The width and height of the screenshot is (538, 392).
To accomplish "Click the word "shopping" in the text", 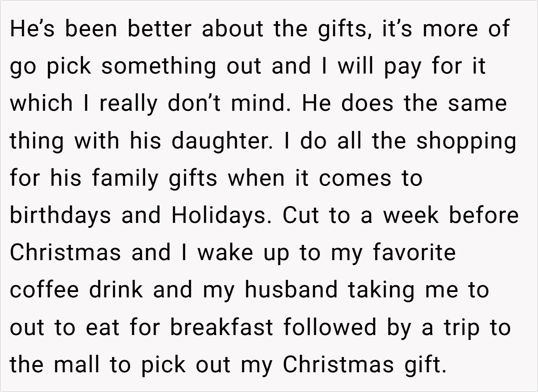I will point(466,141).
